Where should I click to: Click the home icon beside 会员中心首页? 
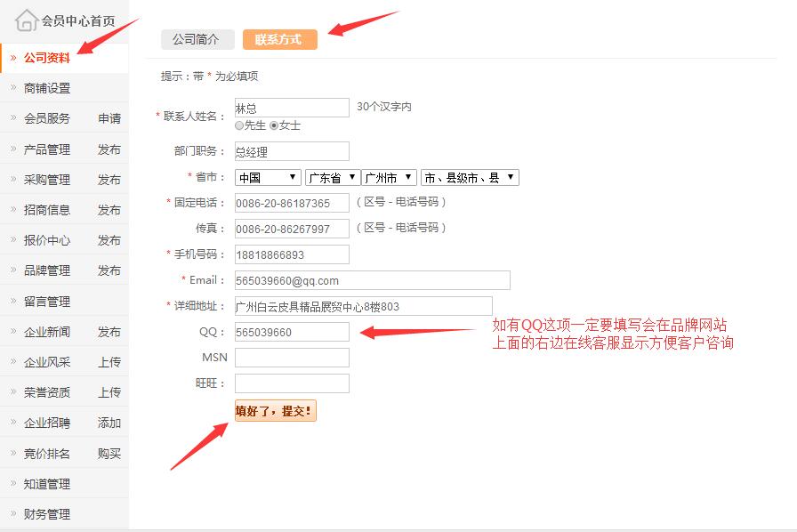click(x=27, y=20)
